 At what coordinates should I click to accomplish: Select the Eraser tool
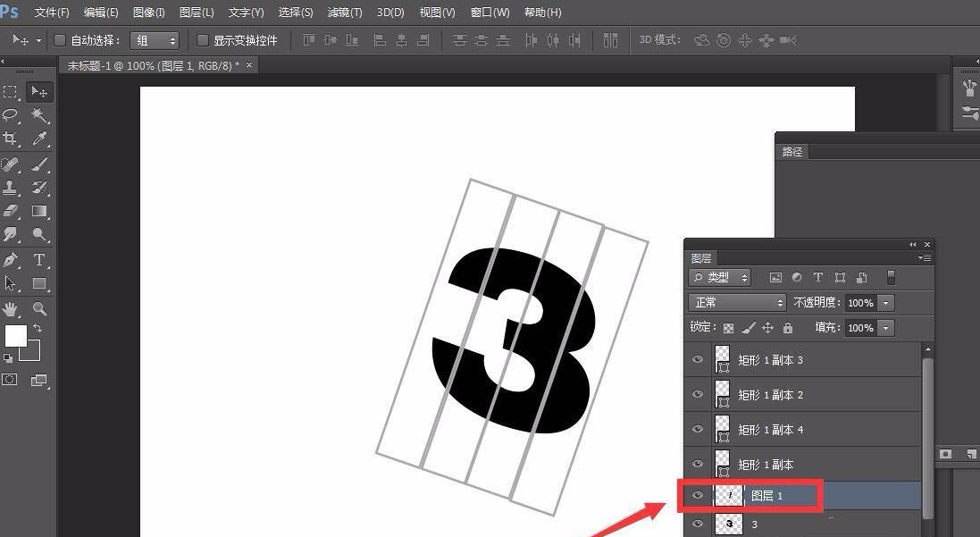[11, 211]
